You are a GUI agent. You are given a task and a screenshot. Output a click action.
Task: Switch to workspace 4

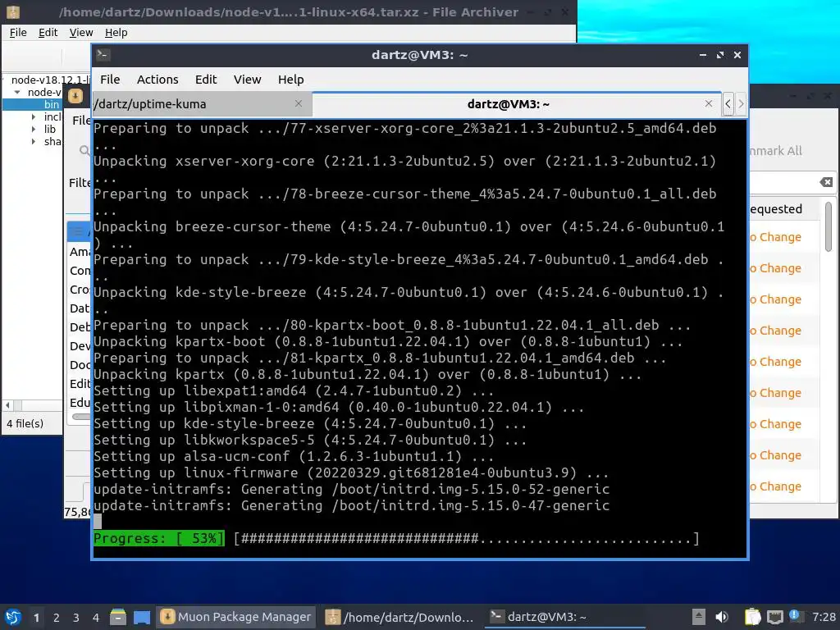click(96, 618)
